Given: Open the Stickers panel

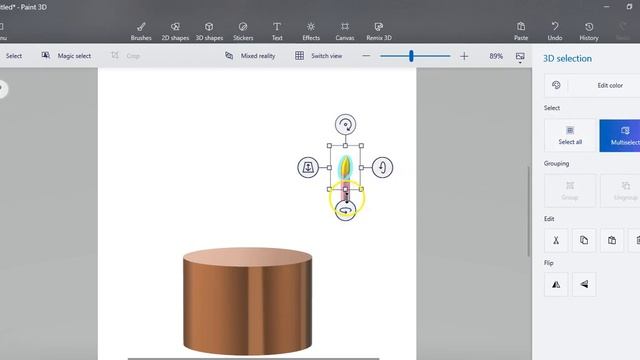Looking at the screenshot, I should click(243, 31).
